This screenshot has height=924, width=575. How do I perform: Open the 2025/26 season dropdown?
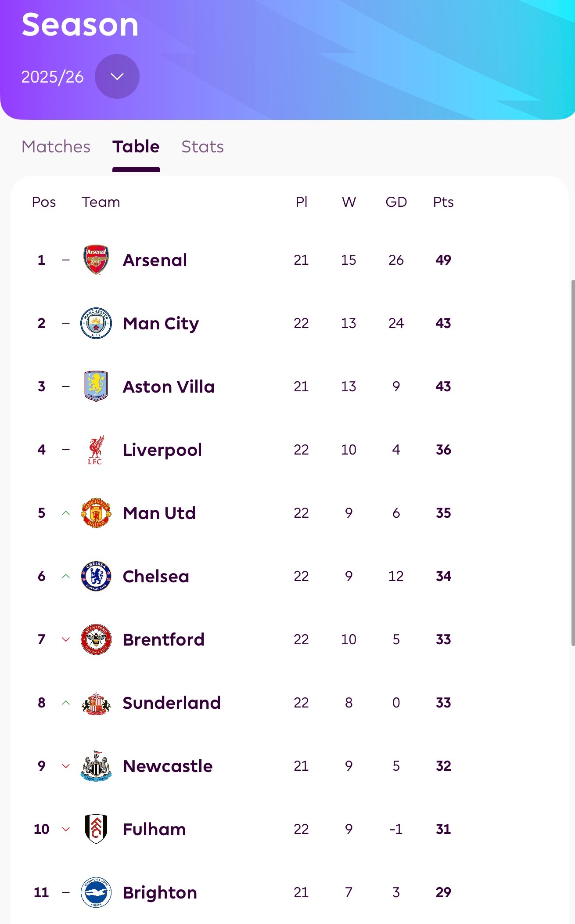[117, 76]
